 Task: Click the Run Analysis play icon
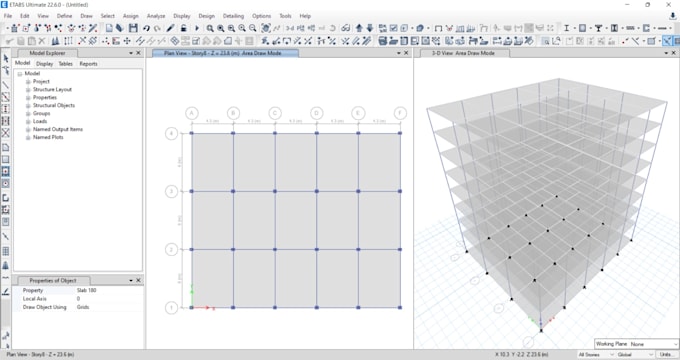tap(197, 28)
